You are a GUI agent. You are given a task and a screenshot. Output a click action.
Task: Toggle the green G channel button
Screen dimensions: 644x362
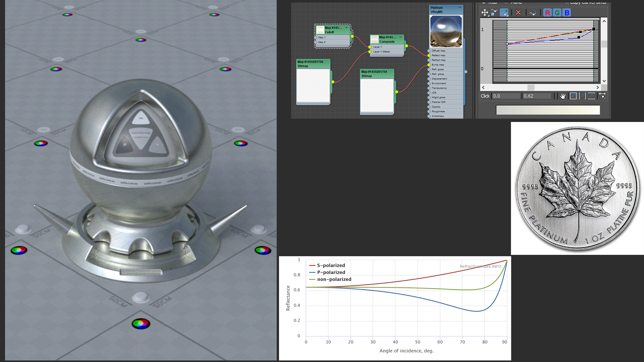[x=557, y=13]
